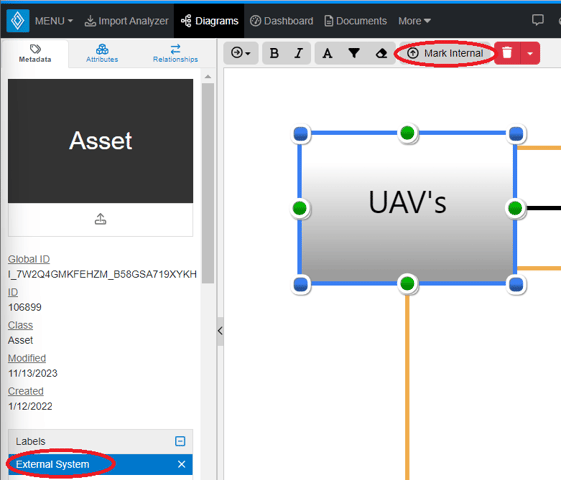Click Mark Internal button
561x480 pixels.
pos(446,53)
